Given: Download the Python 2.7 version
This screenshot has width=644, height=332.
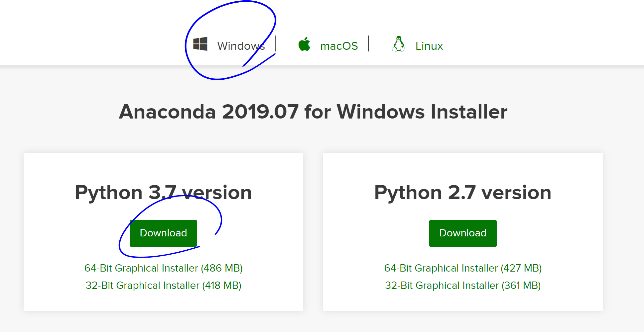Looking at the screenshot, I should (463, 233).
